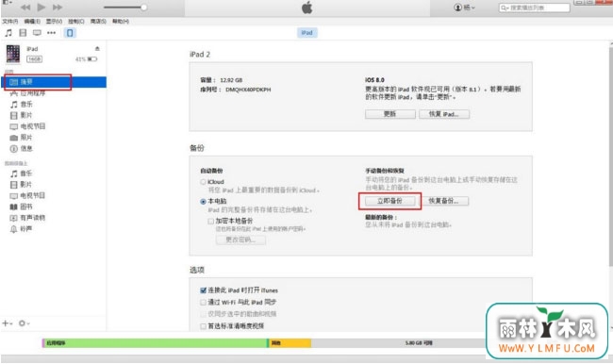Click the more (three dots) toolbar icon

point(51,33)
